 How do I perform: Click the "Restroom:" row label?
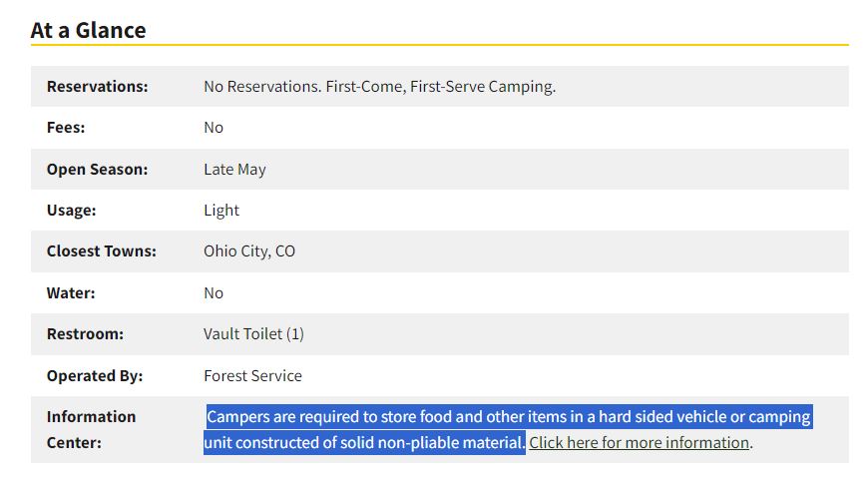[85, 334]
